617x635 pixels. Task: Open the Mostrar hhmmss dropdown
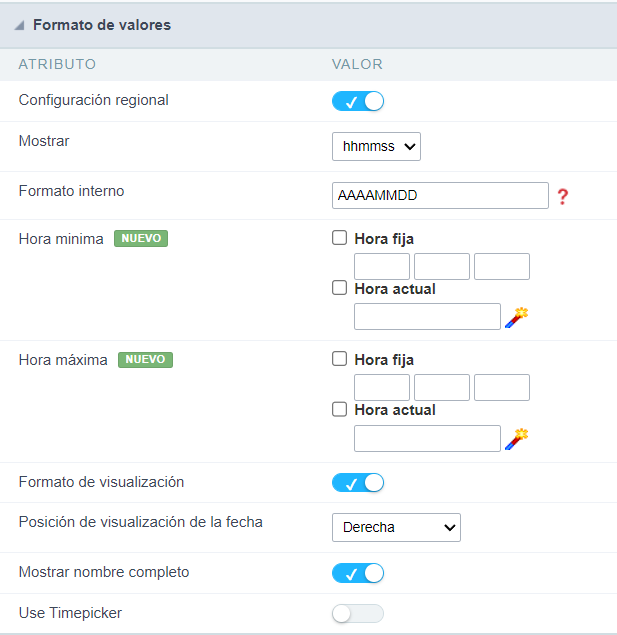[x=376, y=147]
